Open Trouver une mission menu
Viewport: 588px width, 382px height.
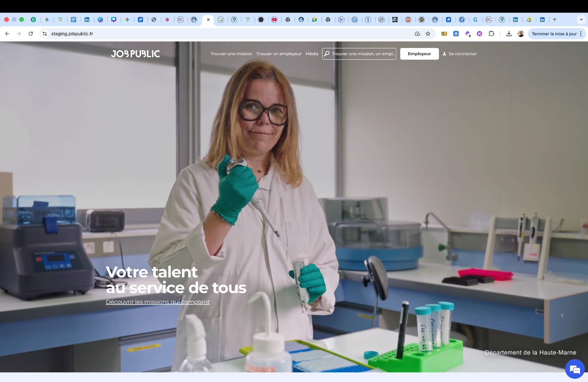[x=231, y=54]
